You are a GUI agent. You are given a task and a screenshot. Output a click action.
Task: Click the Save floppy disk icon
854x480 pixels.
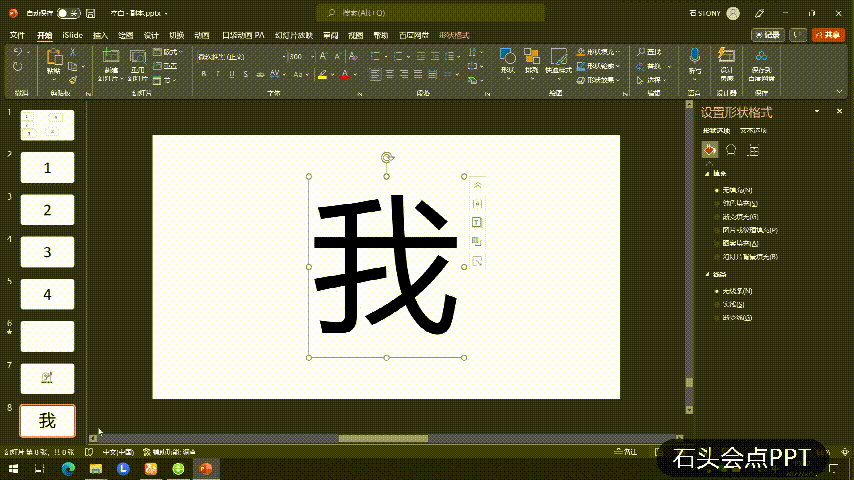click(91, 13)
